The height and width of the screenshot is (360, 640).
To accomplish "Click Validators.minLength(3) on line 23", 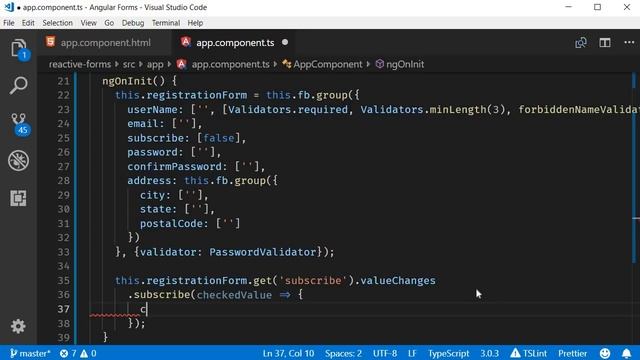I will (432, 109).
